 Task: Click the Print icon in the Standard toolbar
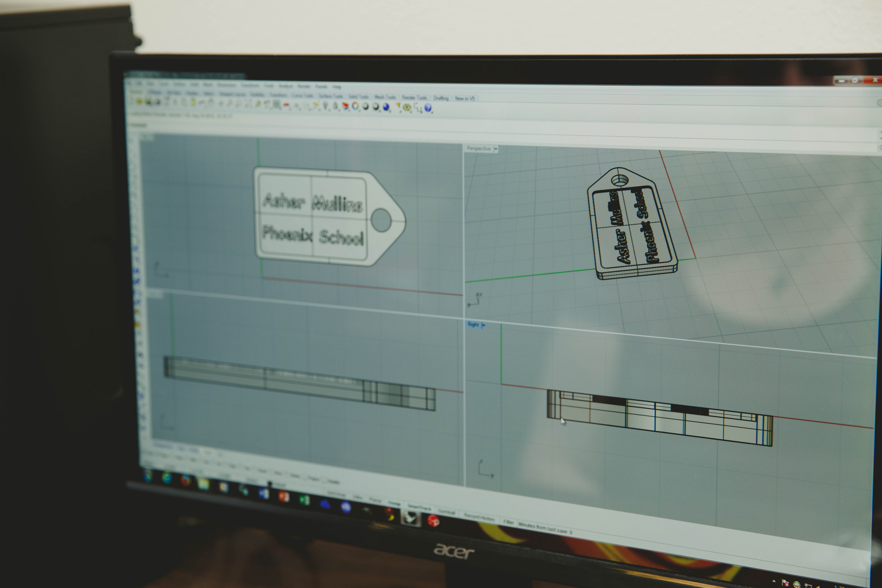pos(158,102)
